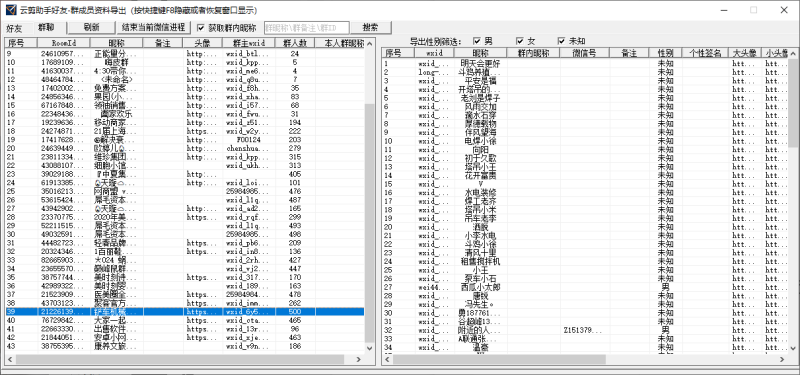The width and height of the screenshot is (800, 375).
Task: Select group row 20 with owner chenshua...
Action: [x=185, y=148]
